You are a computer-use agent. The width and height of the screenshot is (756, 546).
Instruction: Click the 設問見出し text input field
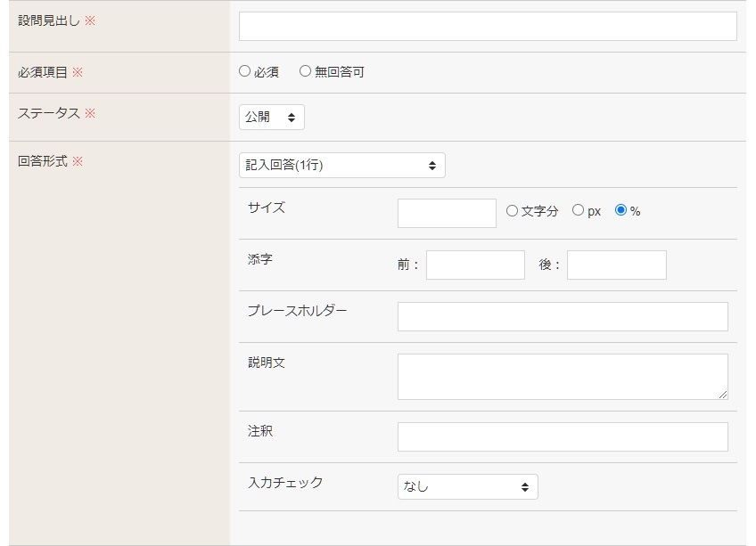(488, 27)
